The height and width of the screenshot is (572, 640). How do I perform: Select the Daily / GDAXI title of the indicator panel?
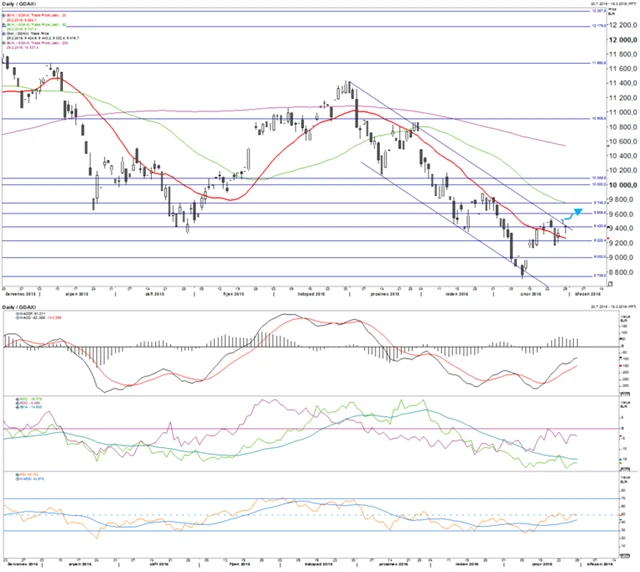21,305
